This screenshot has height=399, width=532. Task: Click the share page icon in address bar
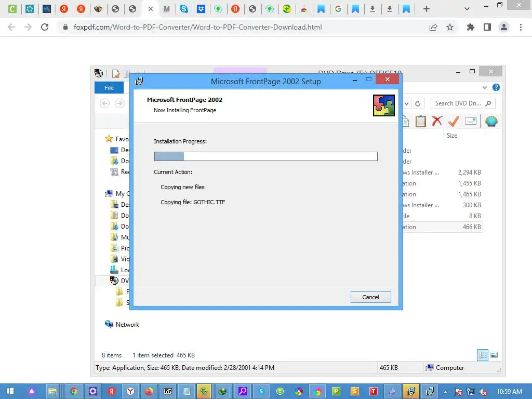(x=433, y=27)
